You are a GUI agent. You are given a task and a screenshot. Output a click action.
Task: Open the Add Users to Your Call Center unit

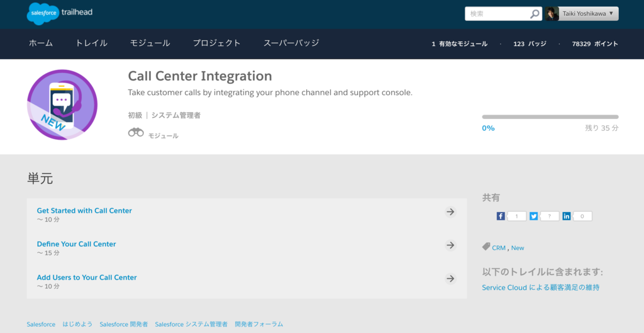coord(87,278)
